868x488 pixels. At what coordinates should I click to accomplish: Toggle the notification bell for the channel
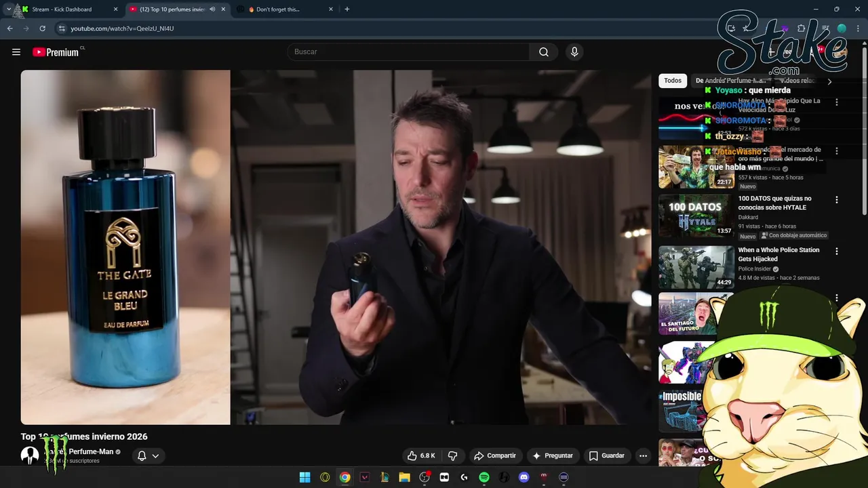[142, 455]
